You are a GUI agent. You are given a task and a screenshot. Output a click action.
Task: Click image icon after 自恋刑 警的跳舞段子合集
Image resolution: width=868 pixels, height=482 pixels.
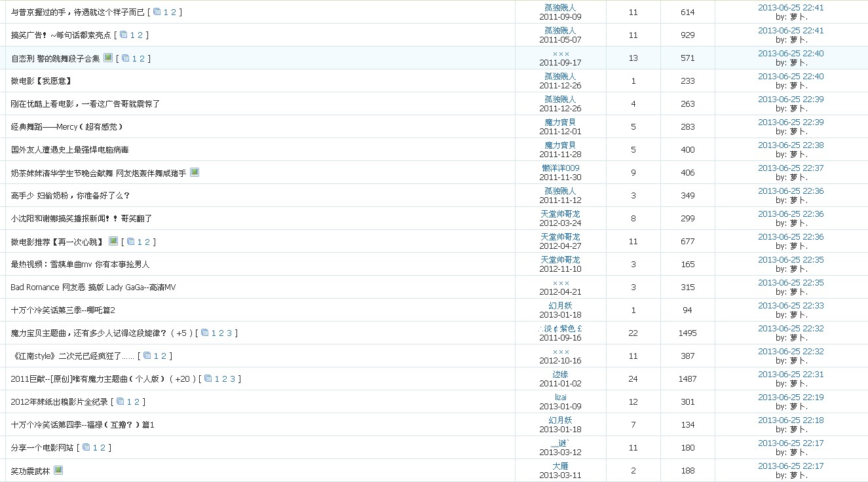pyautogui.click(x=108, y=58)
